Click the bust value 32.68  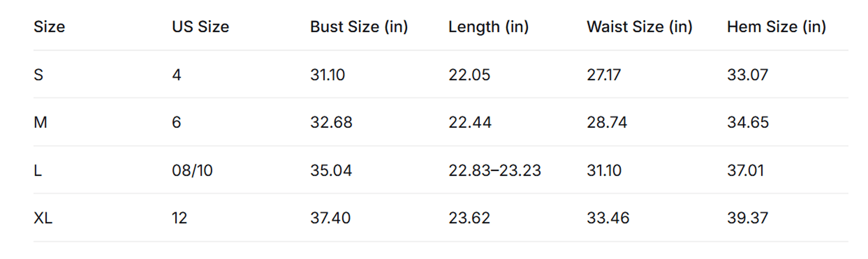click(331, 122)
